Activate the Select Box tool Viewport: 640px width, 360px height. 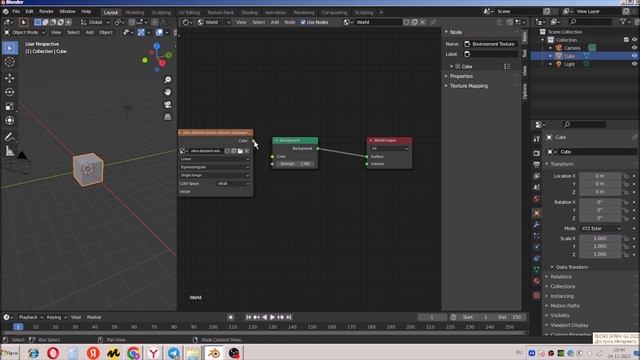[10, 48]
